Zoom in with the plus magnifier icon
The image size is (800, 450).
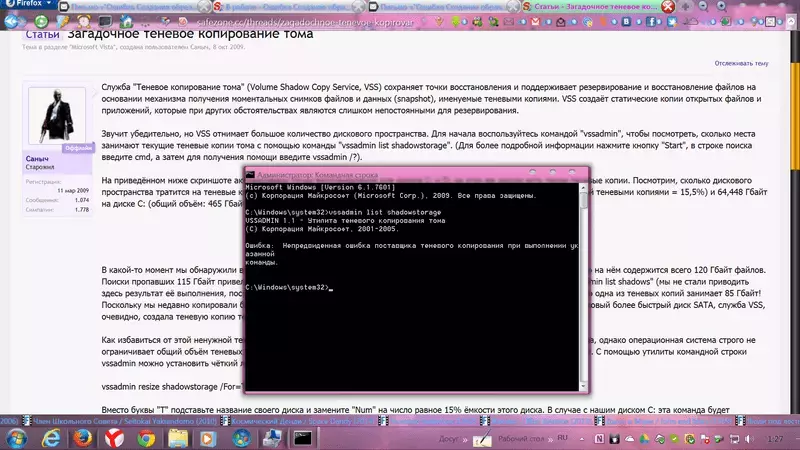721,6
